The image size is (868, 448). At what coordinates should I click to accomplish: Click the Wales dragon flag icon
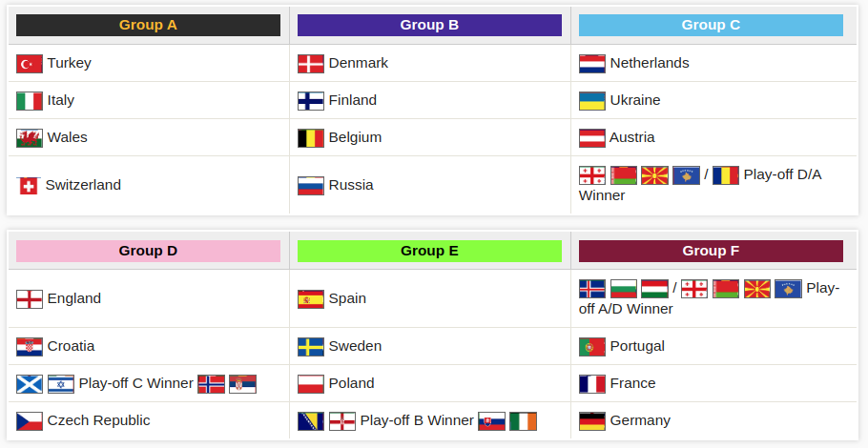click(30, 137)
